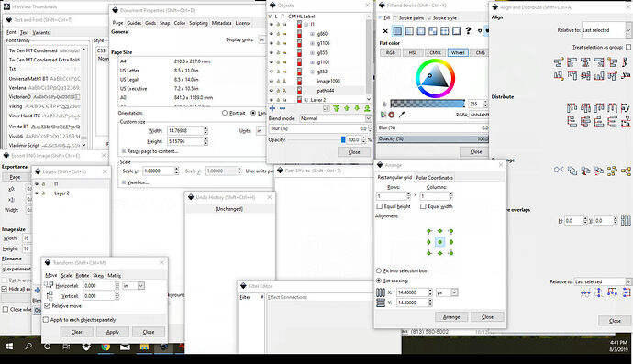Open Align Relative to Last selected dropdown
The width and height of the screenshot is (633, 364).
pyautogui.click(x=606, y=30)
